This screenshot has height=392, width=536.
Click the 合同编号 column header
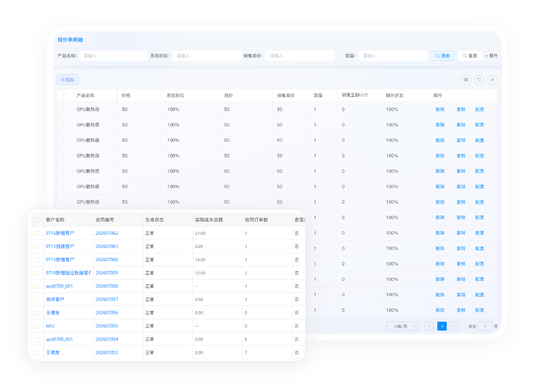point(104,220)
